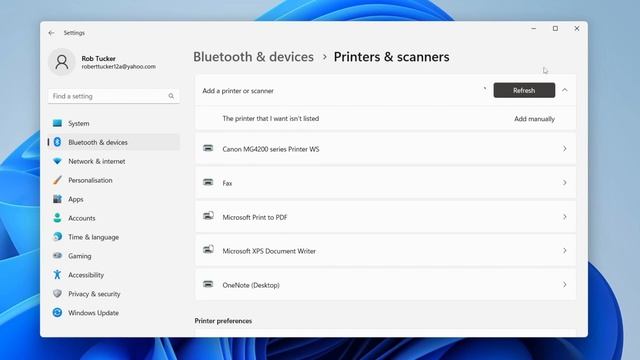Click the Find a setting search box
The image size is (640, 360).
(114, 96)
